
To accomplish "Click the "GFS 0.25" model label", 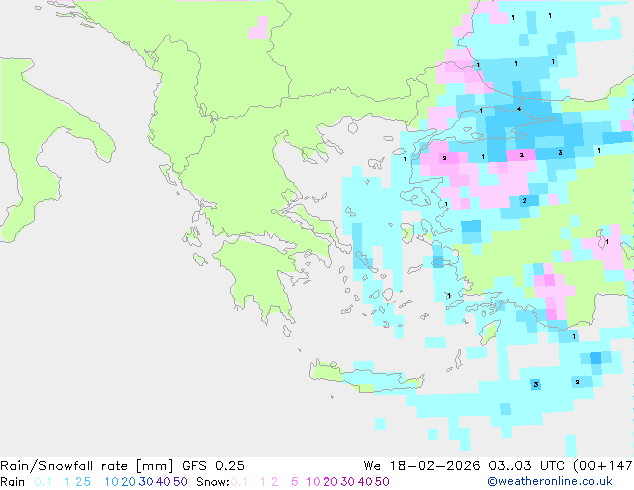I will 213,466.
